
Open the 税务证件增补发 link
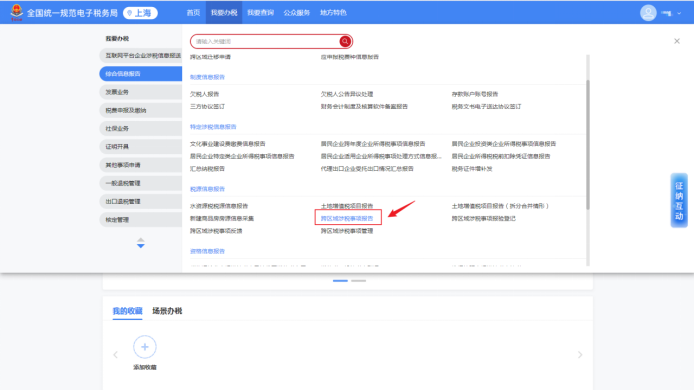[x=472, y=169]
